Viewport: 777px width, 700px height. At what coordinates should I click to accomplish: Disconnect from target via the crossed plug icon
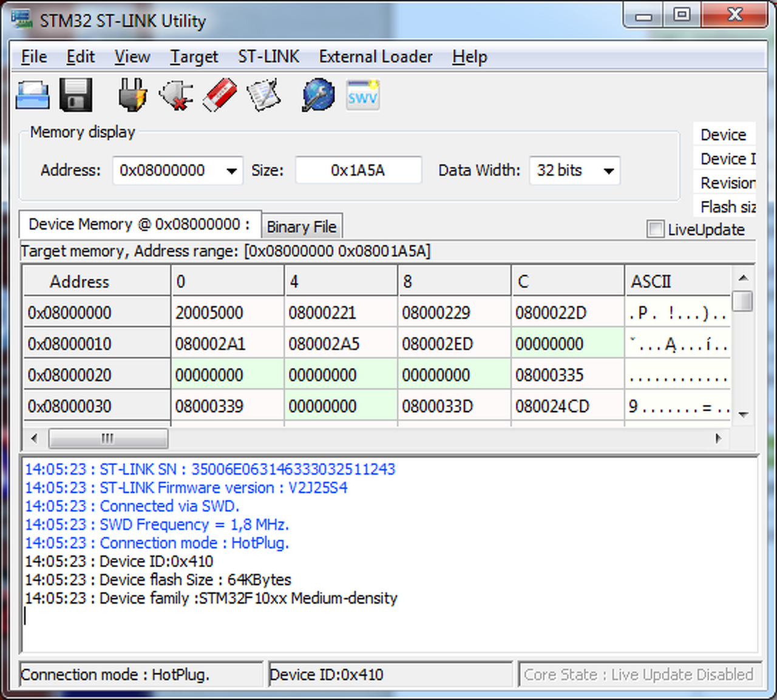point(176,95)
